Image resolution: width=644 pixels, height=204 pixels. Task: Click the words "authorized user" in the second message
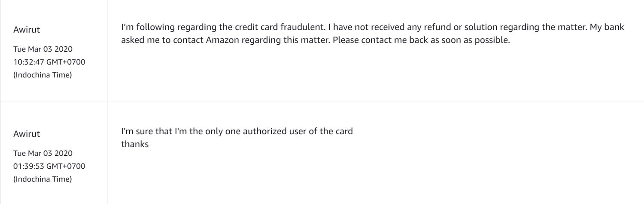268,132
